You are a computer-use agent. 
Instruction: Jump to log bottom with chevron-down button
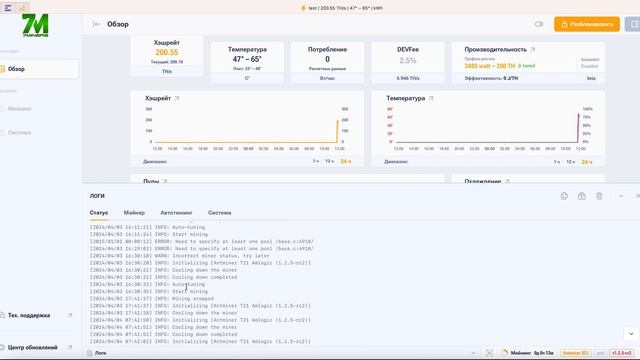pyautogui.click(x=631, y=334)
